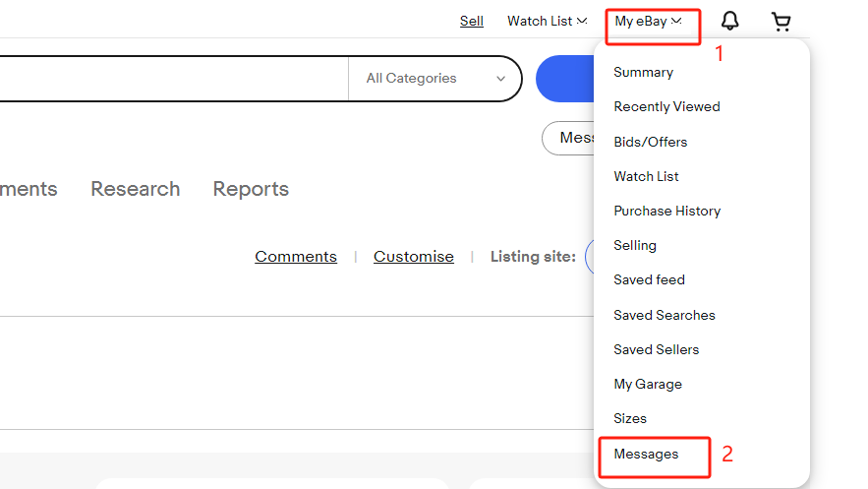This screenshot has height=489, width=868.
Task: Click the Comments link
Action: click(x=296, y=257)
